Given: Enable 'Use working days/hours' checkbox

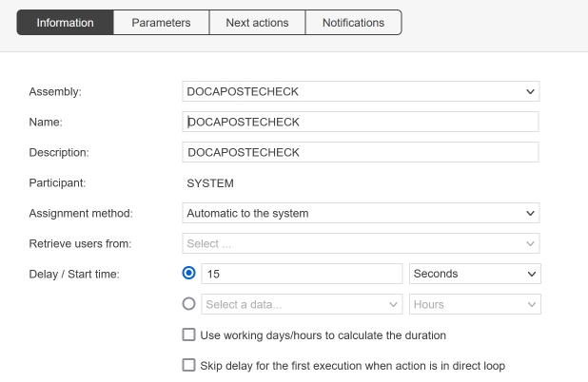Looking at the screenshot, I should [x=188, y=335].
